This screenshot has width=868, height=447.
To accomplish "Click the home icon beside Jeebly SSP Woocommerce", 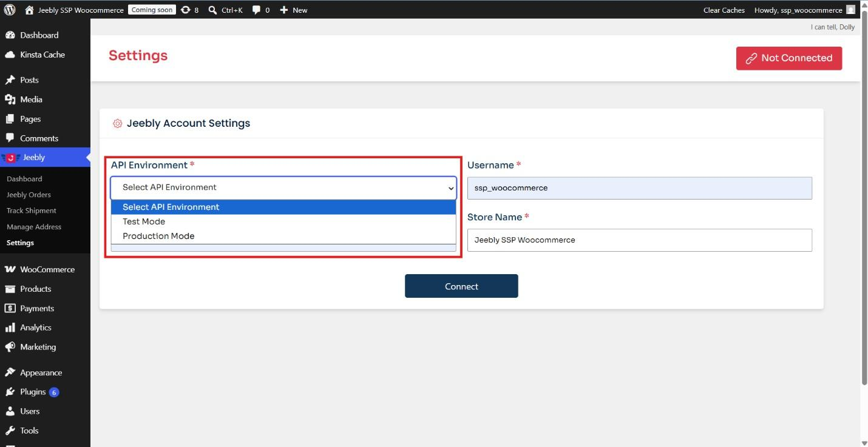I will pos(29,10).
